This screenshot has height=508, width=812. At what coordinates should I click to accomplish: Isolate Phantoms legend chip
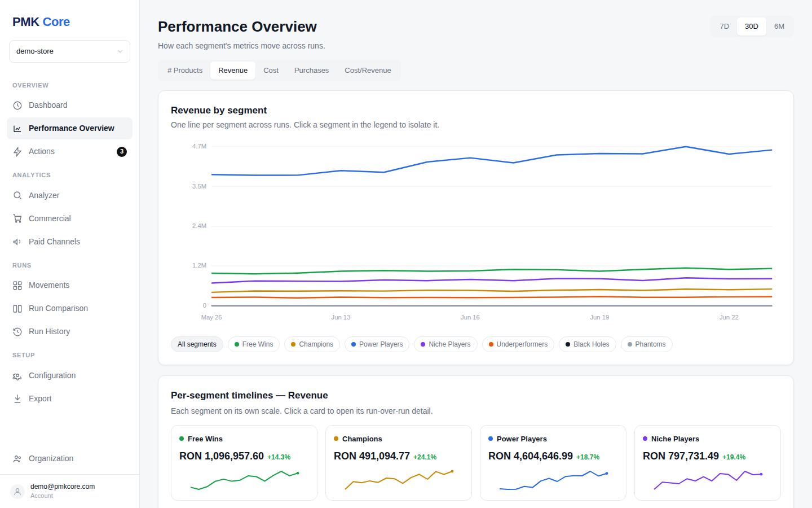tap(647, 344)
